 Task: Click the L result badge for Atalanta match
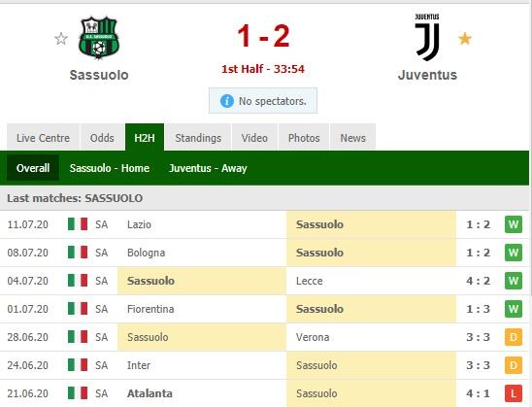[x=514, y=393]
